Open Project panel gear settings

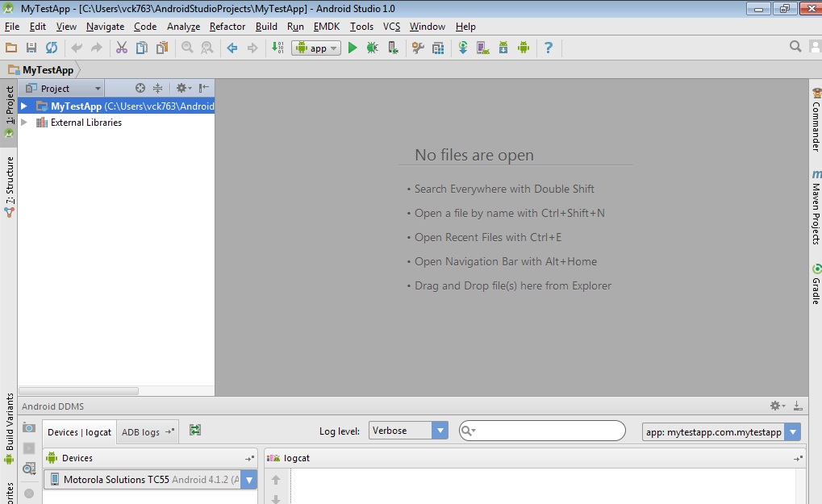point(183,88)
